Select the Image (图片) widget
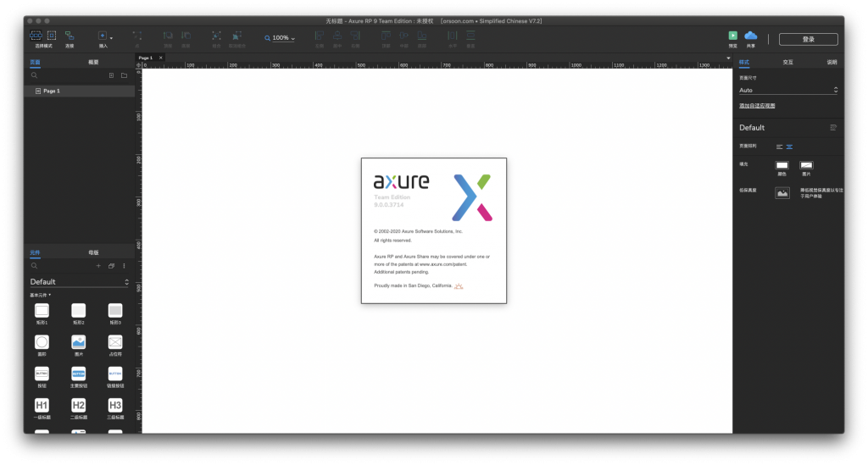The image size is (868, 465). coord(79,345)
